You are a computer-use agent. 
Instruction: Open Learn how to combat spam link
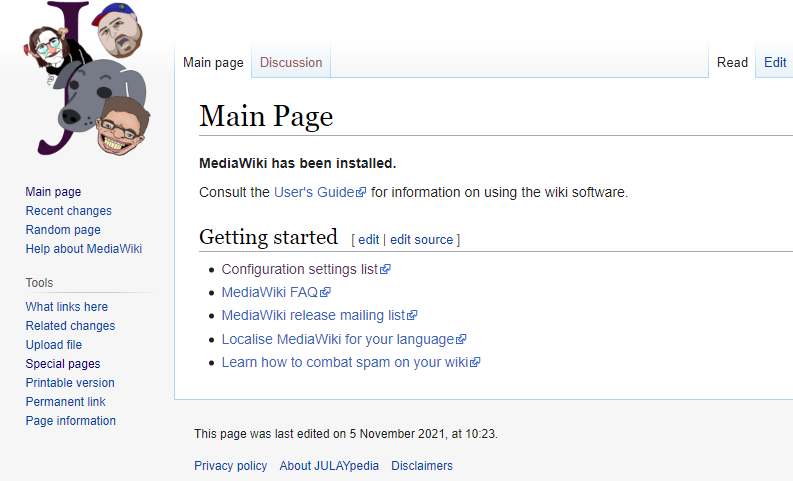pyautogui.click(x=344, y=362)
